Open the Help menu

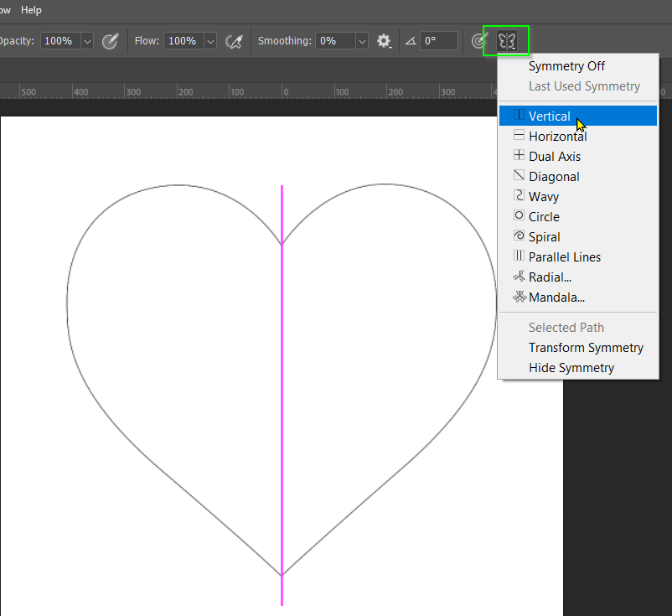pos(31,10)
